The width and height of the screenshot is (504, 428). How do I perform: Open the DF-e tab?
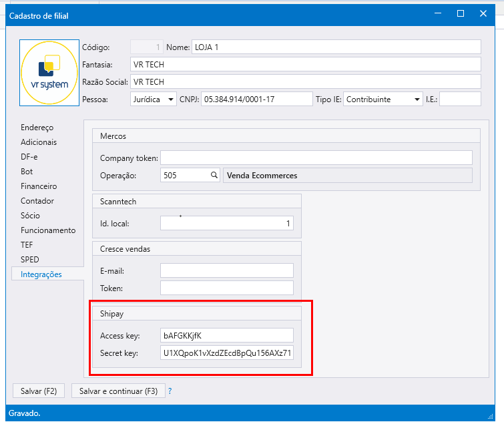29,157
